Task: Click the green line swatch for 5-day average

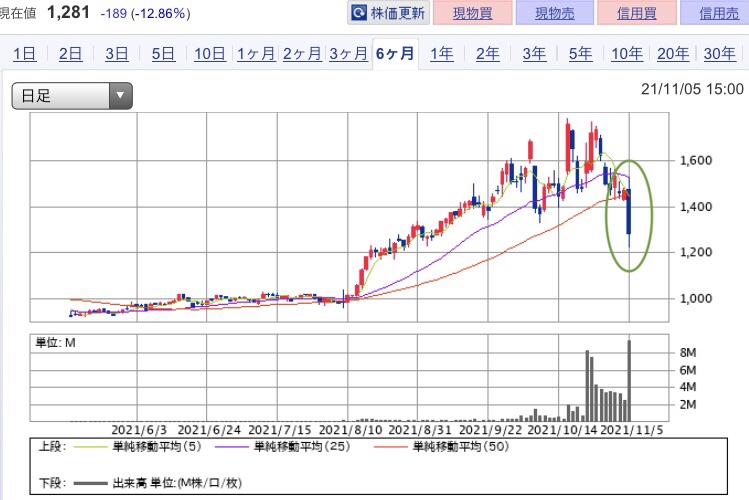Action: 90,447
